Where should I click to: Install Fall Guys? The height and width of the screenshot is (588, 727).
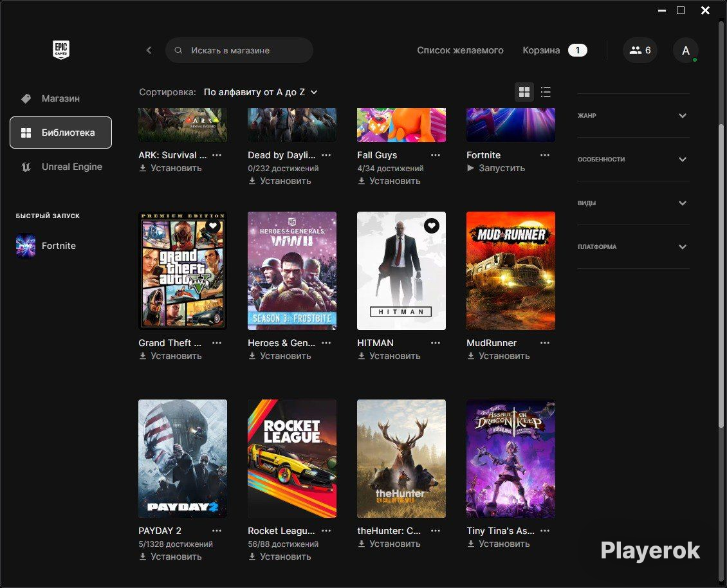[389, 181]
